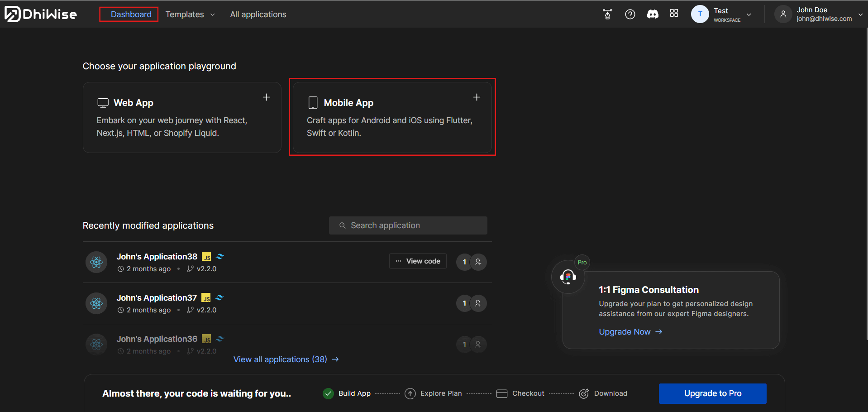Expand the Templates menu

tap(190, 14)
